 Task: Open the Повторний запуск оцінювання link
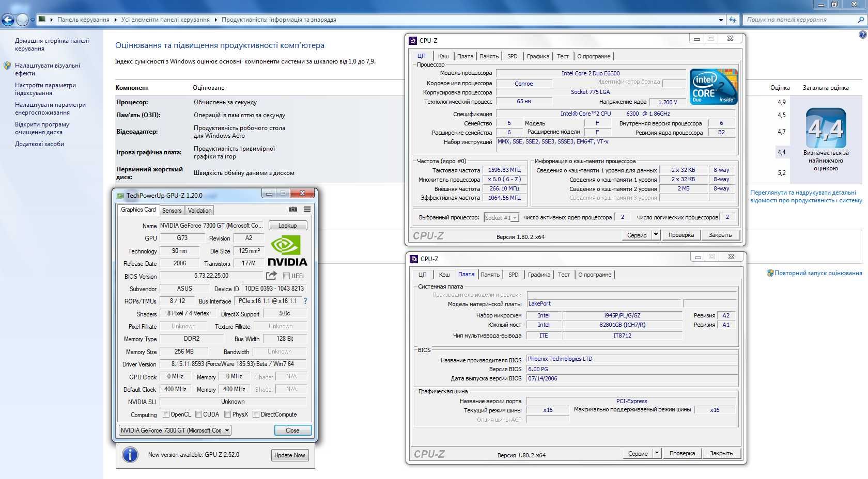[818, 273]
